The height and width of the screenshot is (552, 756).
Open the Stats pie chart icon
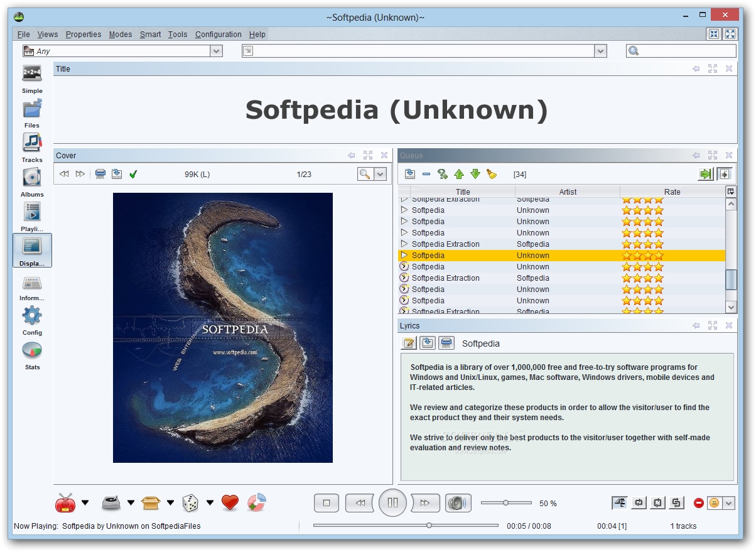pyautogui.click(x=32, y=355)
